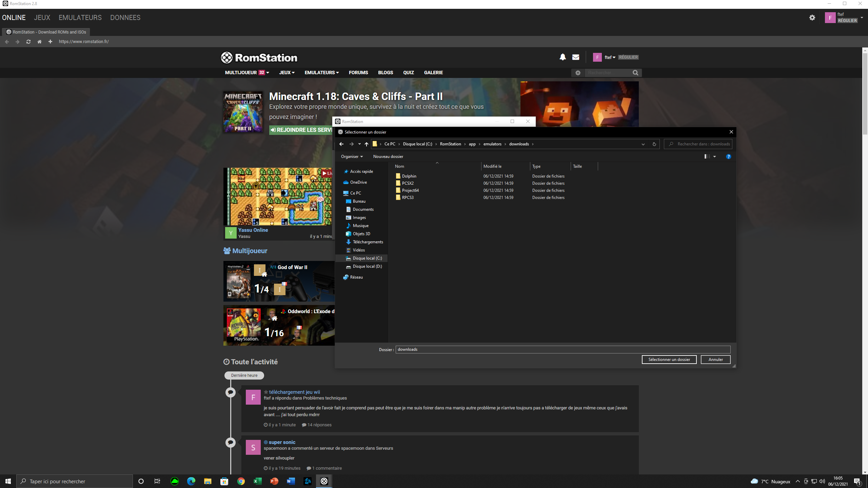868x488 pixels.
Task: Launch Google Chrome from taskbar
Action: (x=241, y=481)
